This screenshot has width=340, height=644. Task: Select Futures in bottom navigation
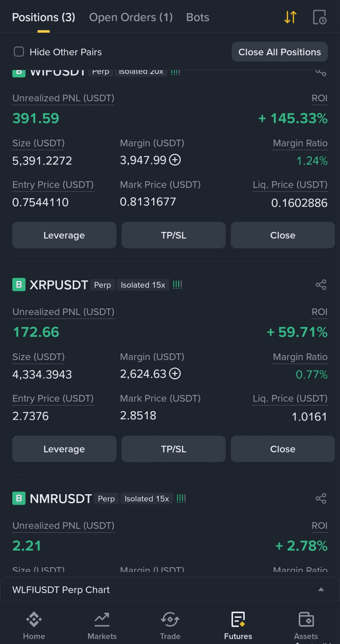click(x=238, y=626)
